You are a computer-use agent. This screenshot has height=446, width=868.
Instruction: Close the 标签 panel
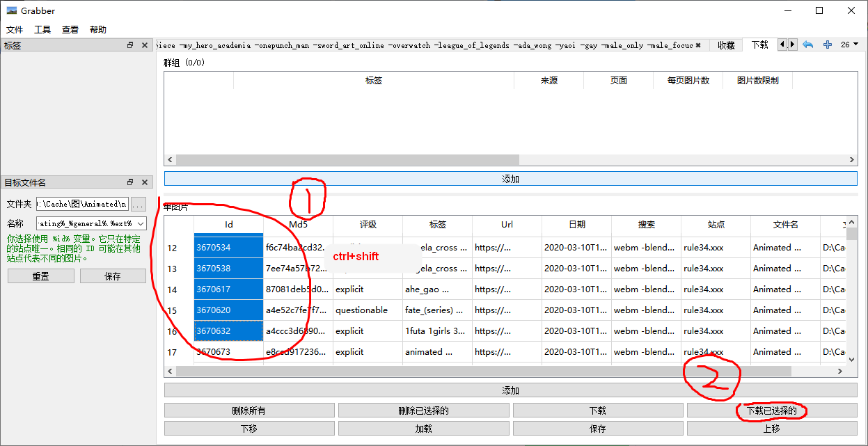click(145, 45)
